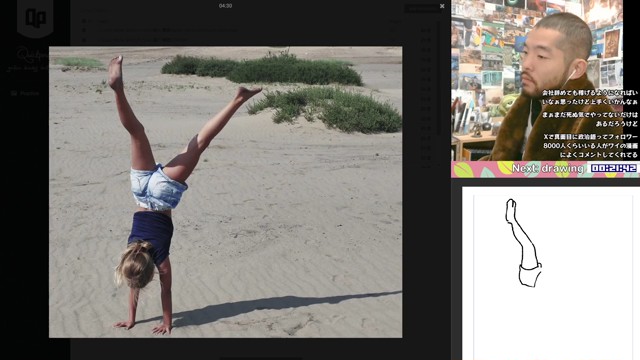Click the Next drawing countdown clock
The width and height of the screenshot is (640, 360).
coord(614,168)
